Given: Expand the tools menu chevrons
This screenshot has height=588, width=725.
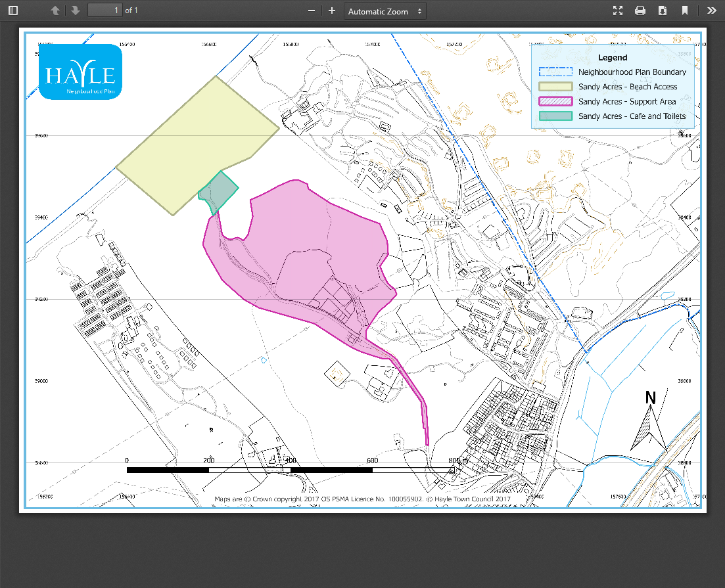Looking at the screenshot, I should tap(711, 11).
